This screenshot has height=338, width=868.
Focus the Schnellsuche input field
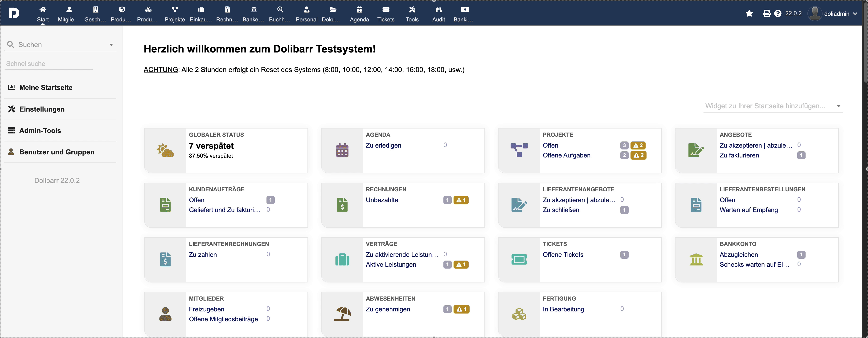49,64
